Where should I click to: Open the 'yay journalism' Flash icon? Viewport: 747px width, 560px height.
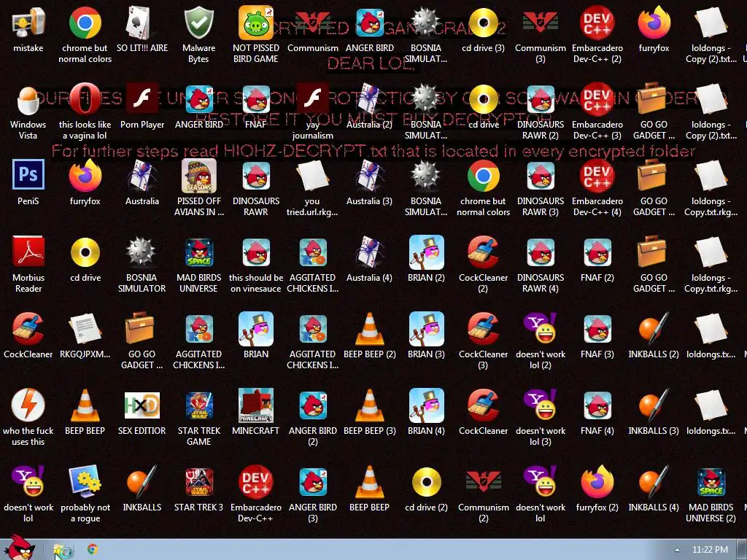coord(312,99)
